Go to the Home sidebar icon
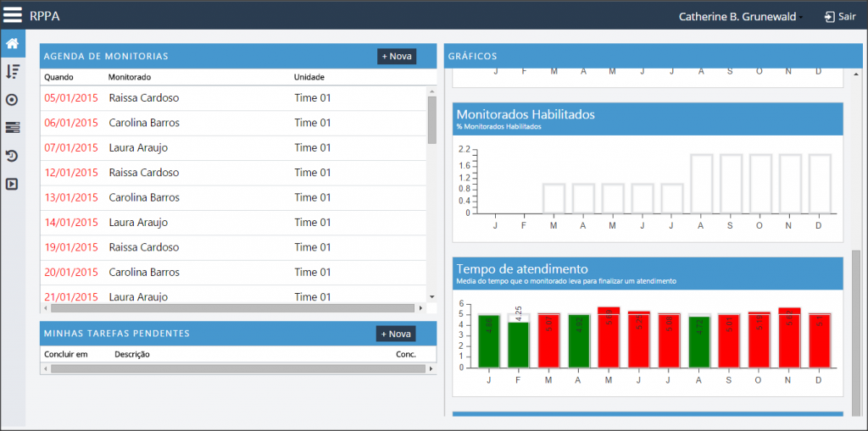Viewport: 868px width, 431px height. pos(12,44)
